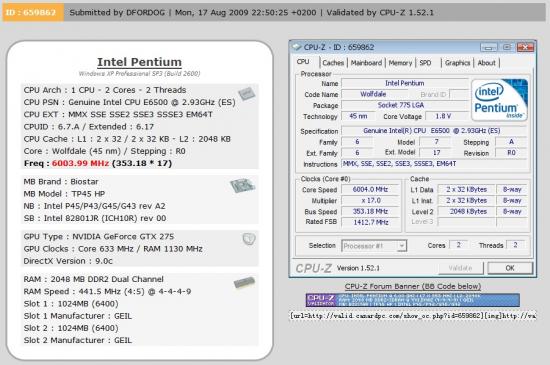
Task: Click the CPU-Z validation forum banner image
Action: [x=412, y=300]
